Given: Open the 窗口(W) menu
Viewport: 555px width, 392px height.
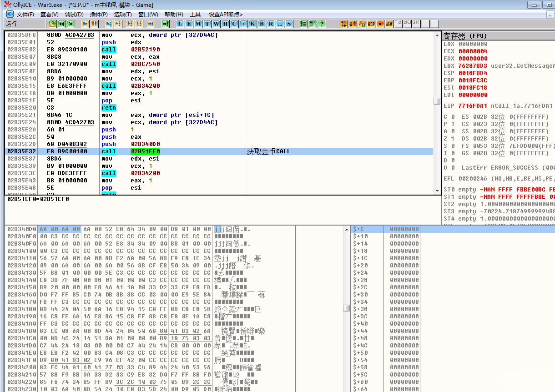Looking at the screenshot, I should tap(148, 15).
